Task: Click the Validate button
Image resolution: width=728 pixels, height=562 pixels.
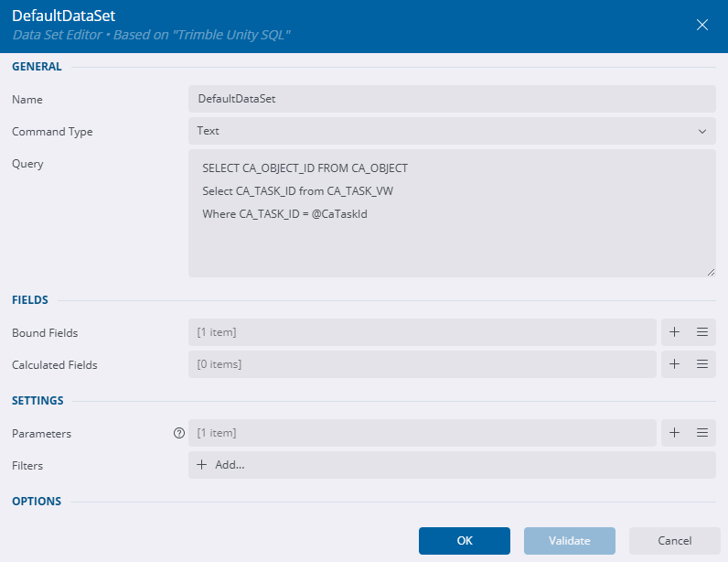Action: click(569, 541)
